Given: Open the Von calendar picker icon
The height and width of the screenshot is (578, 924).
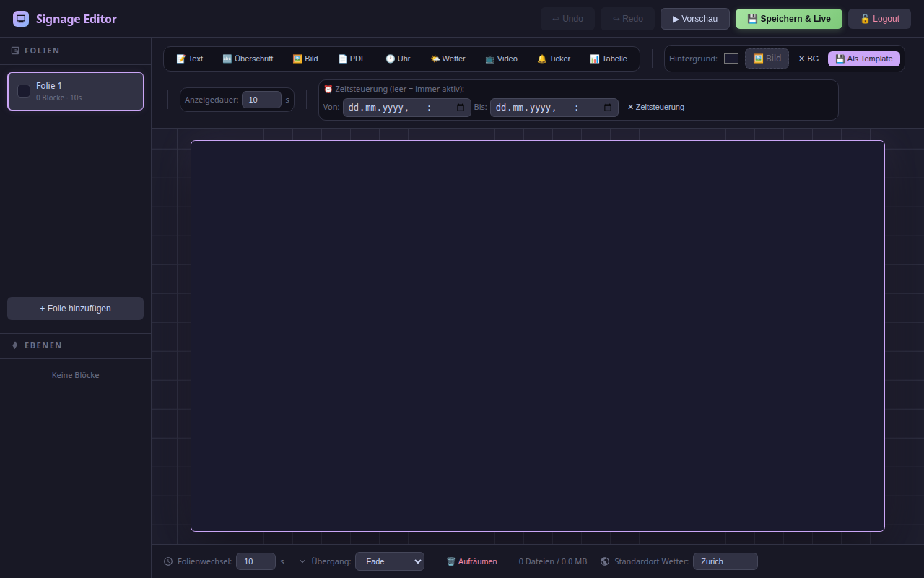Looking at the screenshot, I should coord(461,108).
